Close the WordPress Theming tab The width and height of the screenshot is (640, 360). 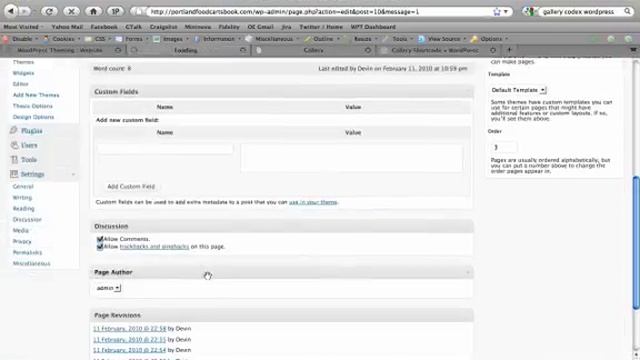[x=118, y=50]
